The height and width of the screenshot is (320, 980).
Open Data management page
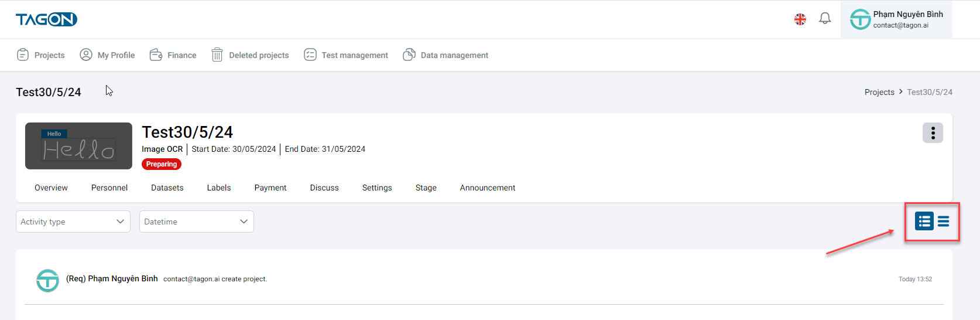[x=446, y=55]
